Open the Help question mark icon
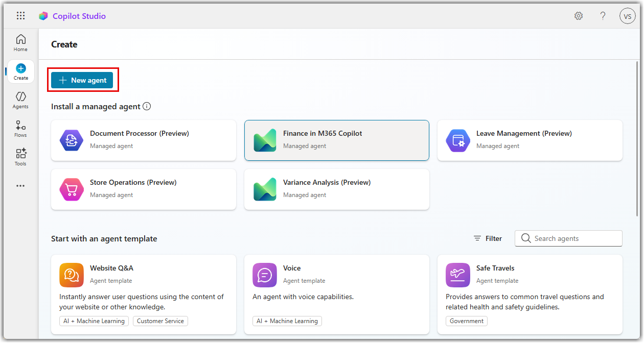The height and width of the screenshot is (343, 644). [603, 16]
